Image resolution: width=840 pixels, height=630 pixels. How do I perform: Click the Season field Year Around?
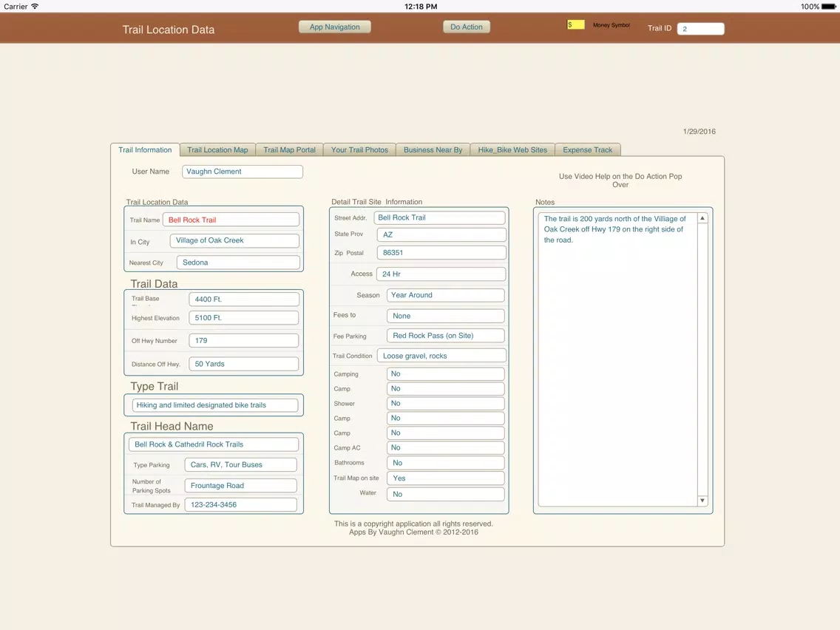point(445,295)
